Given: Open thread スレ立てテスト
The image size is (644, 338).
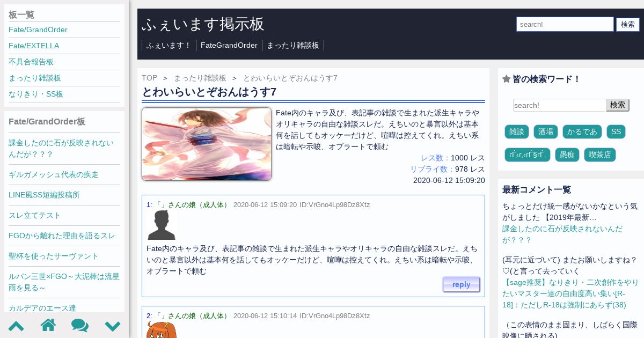Looking at the screenshot, I should coord(35,215).
